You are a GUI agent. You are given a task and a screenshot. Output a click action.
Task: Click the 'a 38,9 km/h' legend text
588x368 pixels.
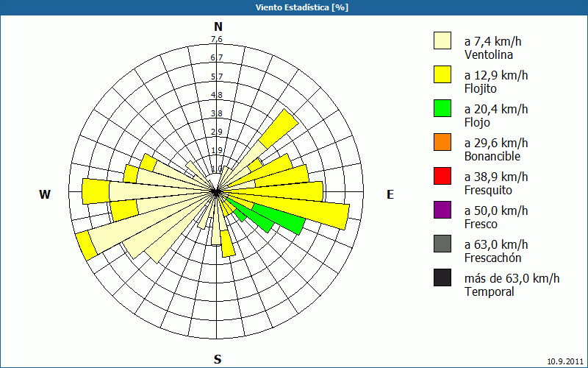(496, 177)
